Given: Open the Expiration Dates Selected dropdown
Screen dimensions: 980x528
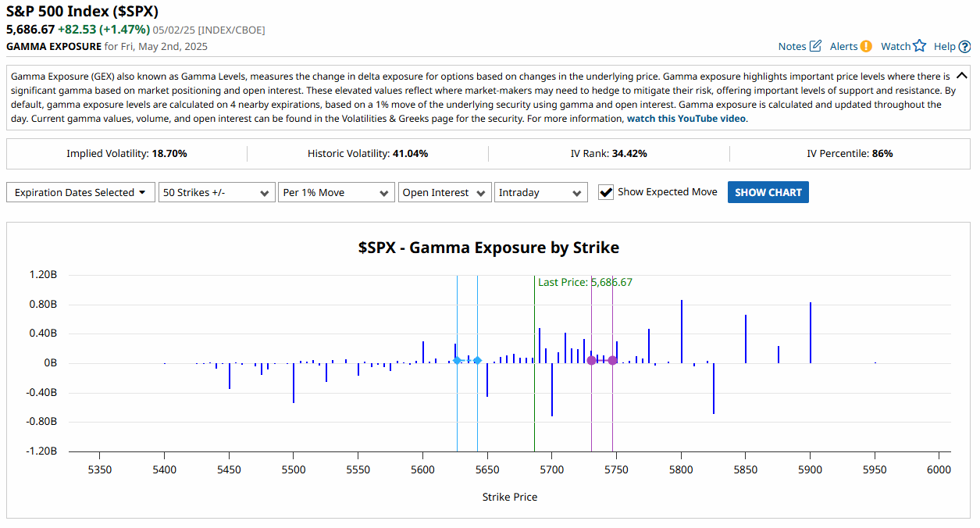Looking at the screenshot, I should click(80, 192).
